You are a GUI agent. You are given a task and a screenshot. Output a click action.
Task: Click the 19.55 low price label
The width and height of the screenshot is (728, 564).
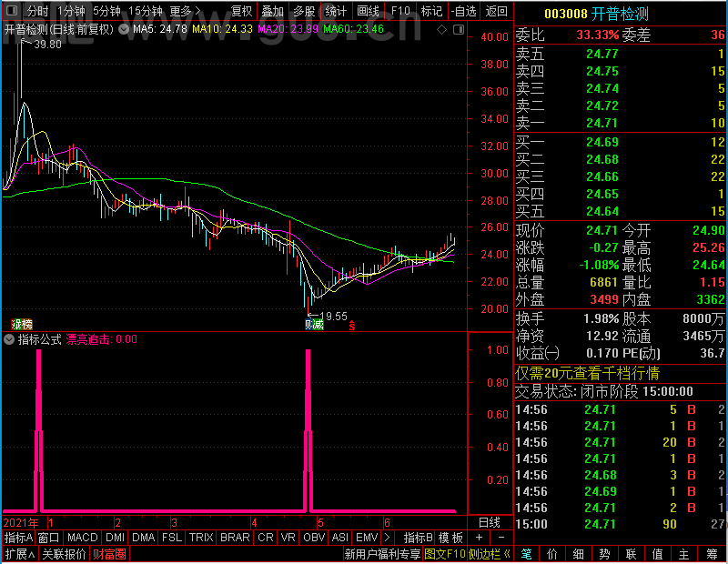(x=333, y=317)
